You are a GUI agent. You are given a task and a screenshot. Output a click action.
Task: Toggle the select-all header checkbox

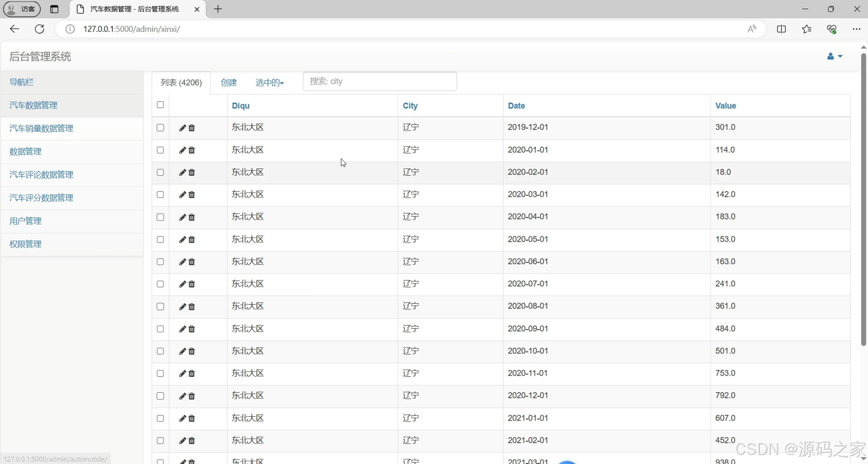pyautogui.click(x=160, y=105)
